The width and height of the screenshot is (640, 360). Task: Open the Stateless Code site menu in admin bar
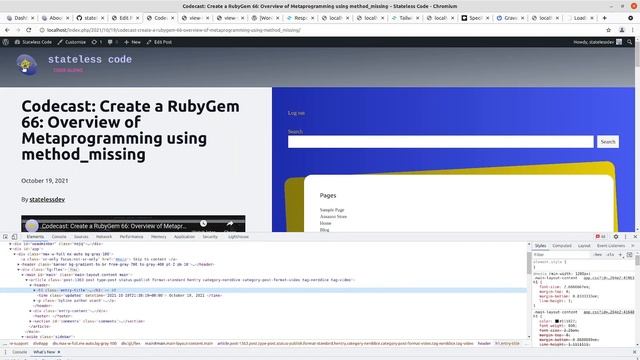33,42
